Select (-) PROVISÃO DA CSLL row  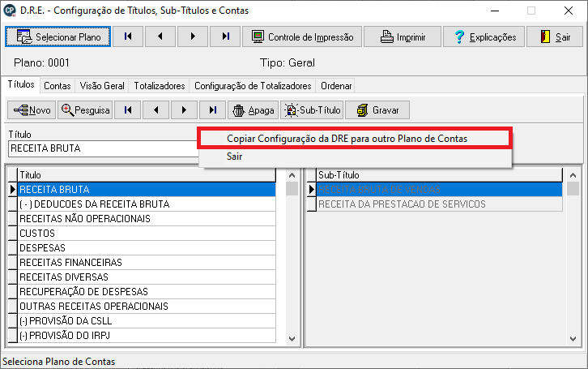tap(147, 321)
